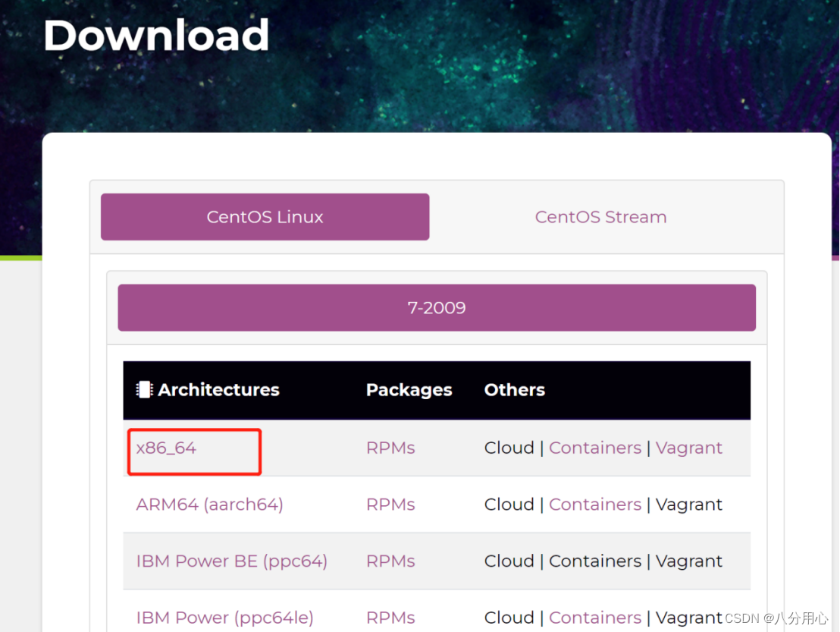This screenshot has width=840, height=632.
Task: Switch to the CentOS Linux tab
Action: (265, 216)
